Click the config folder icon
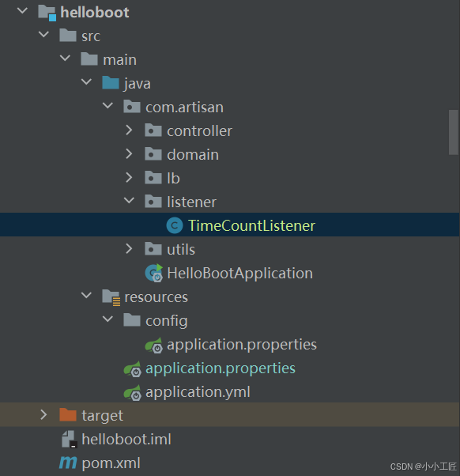The width and height of the screenshot is (460, 476). pos(132,320)
